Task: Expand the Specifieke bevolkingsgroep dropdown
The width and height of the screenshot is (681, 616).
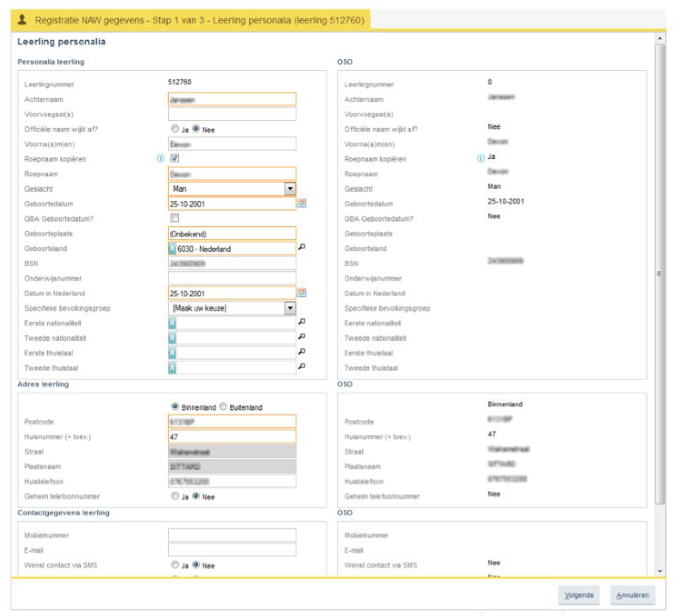Action: coord(290,308)
